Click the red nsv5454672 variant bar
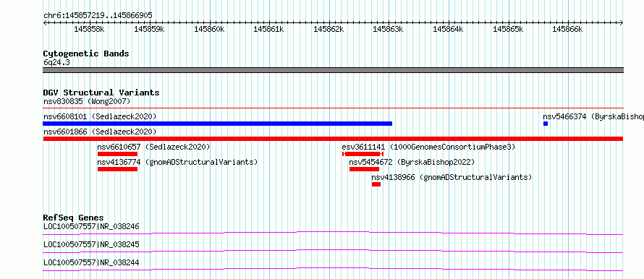Screen dimensions: 644x279 [x=364, y=169]
